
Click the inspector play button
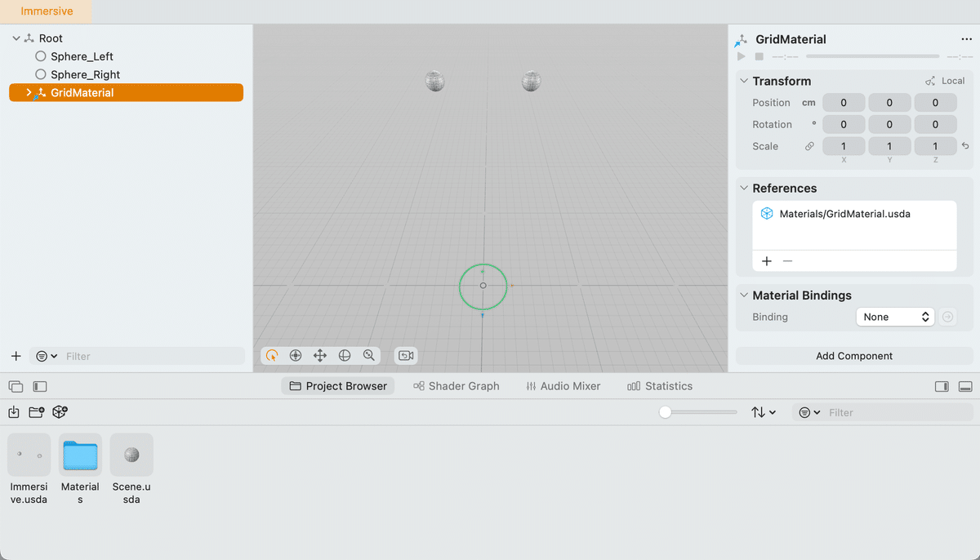click(742, 56)
